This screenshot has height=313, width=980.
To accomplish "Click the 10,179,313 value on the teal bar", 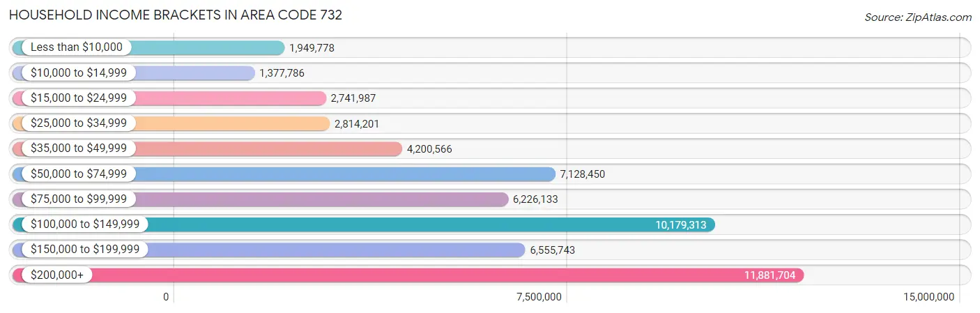I will pos(681,224).
